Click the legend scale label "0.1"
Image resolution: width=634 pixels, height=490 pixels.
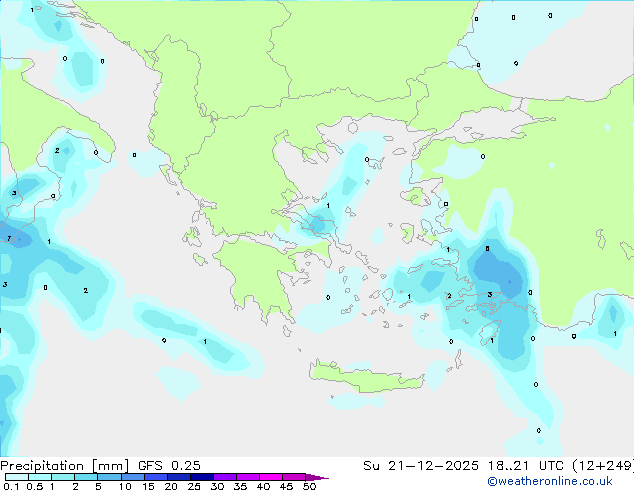pyautogui.click(x=11, y=486)
